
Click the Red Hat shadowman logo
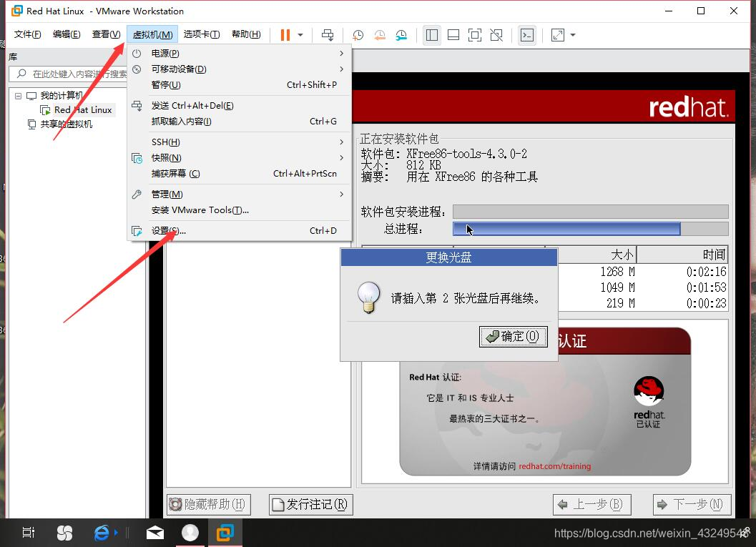pos(649,390)
